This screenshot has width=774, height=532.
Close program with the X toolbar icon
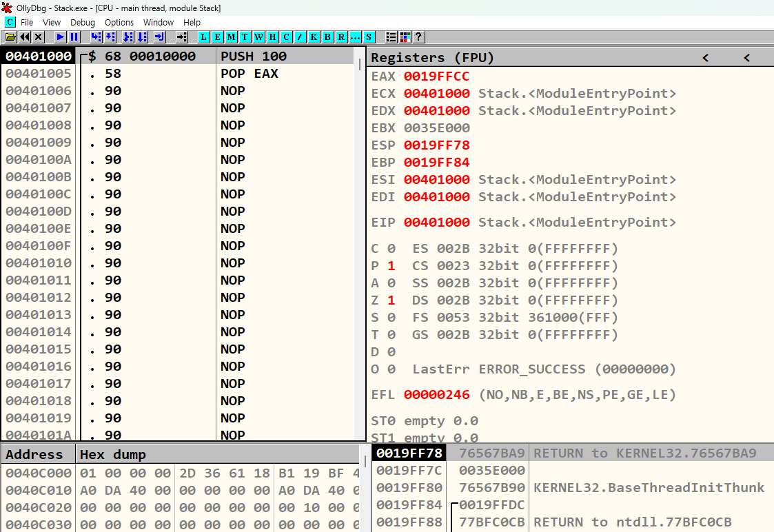pos(39,37)
